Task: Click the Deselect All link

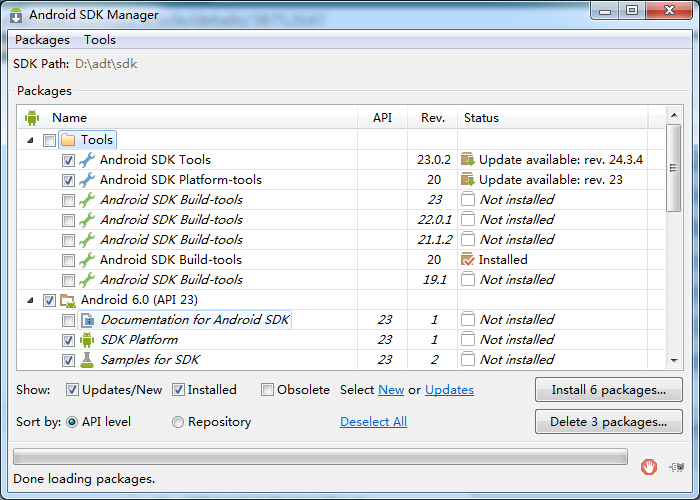Action: pos(373,422)
